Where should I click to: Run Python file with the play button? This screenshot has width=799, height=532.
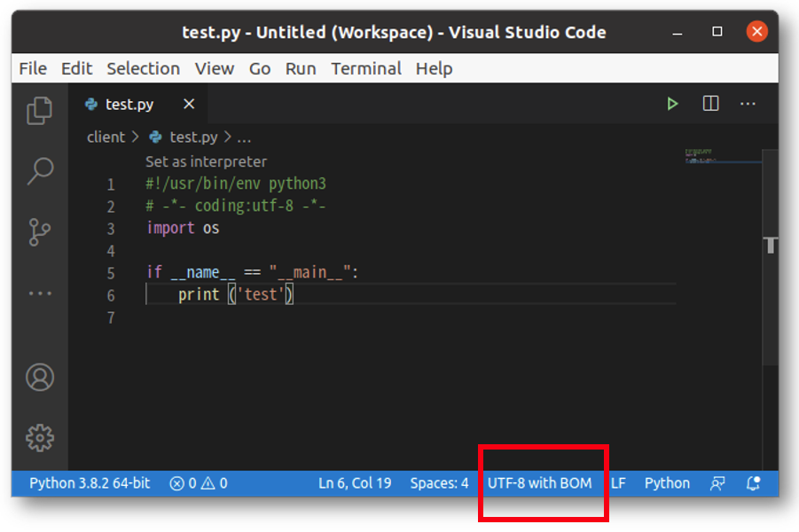[672, 104]
